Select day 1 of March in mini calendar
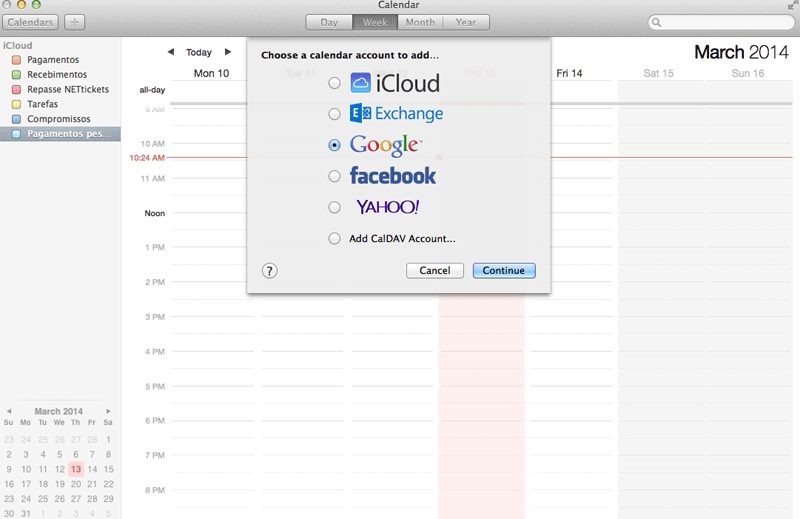Screen dimensions: 800x519 [x=108, y=439]
